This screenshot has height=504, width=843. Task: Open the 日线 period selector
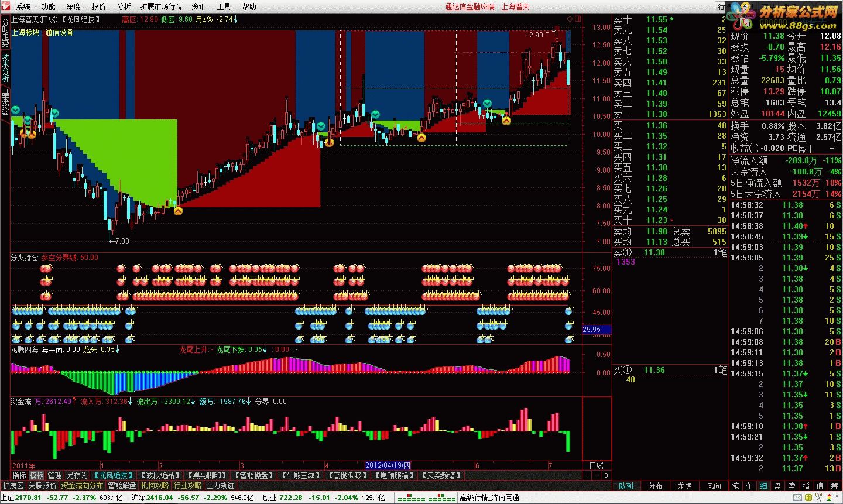[x=597, y=465]
